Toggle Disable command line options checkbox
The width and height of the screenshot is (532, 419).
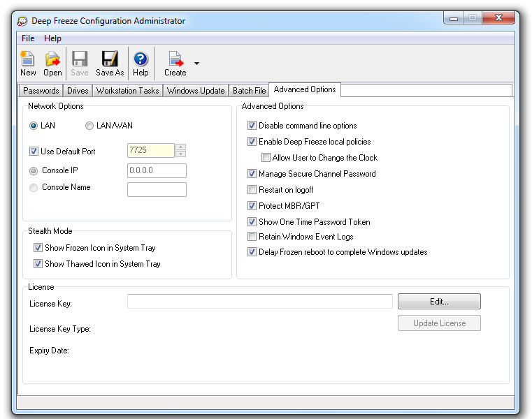[252, 126]
